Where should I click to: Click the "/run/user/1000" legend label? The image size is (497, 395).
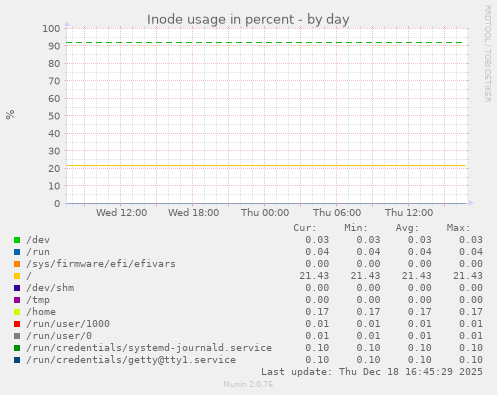click(68, 324)
